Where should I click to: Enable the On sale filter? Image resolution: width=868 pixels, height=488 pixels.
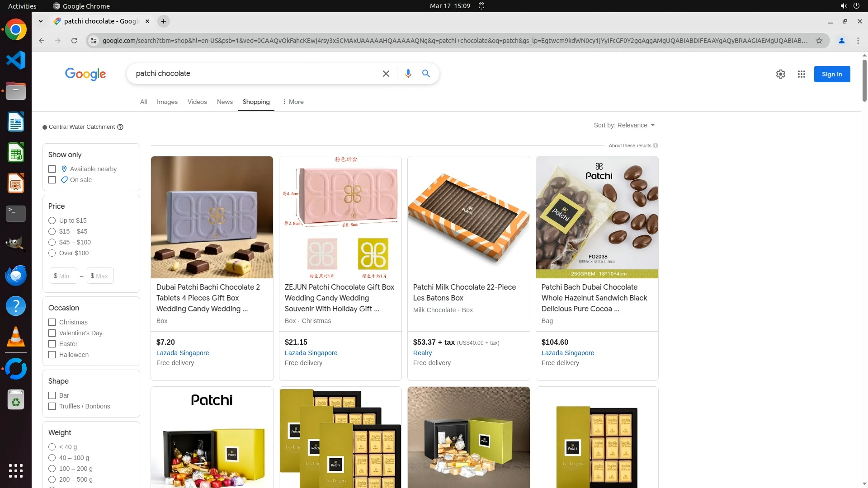tap(52, 180)
